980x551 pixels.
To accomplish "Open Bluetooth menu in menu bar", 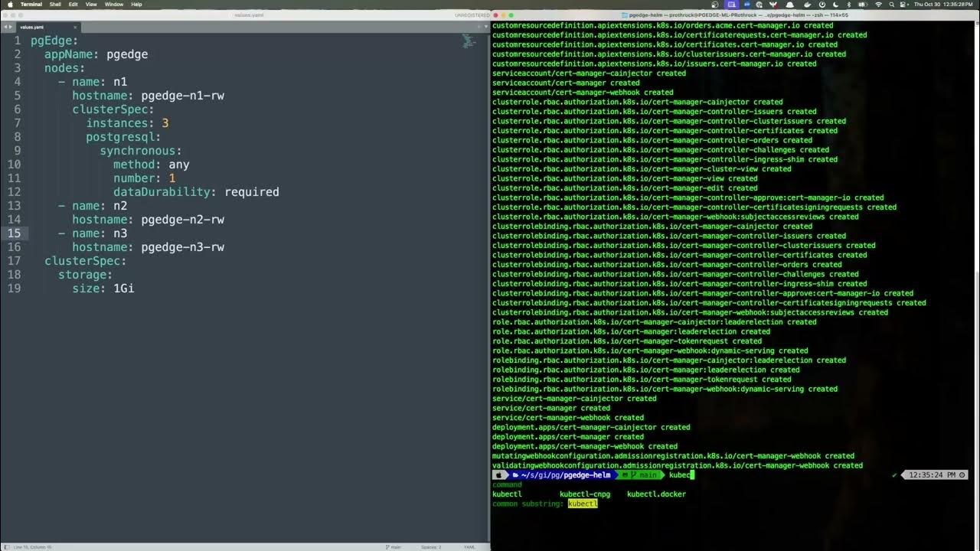I will click(x=849, y=5).
